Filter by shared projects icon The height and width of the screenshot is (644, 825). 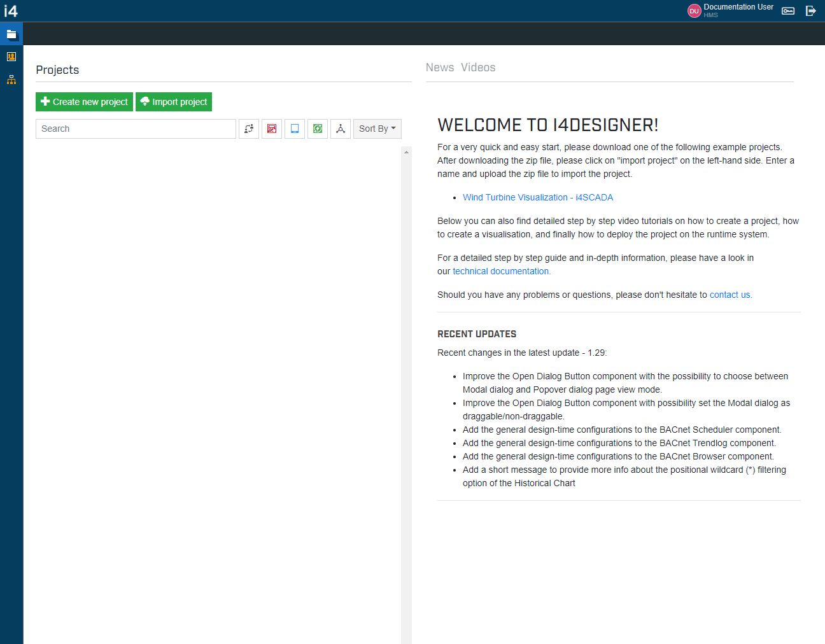249,129
